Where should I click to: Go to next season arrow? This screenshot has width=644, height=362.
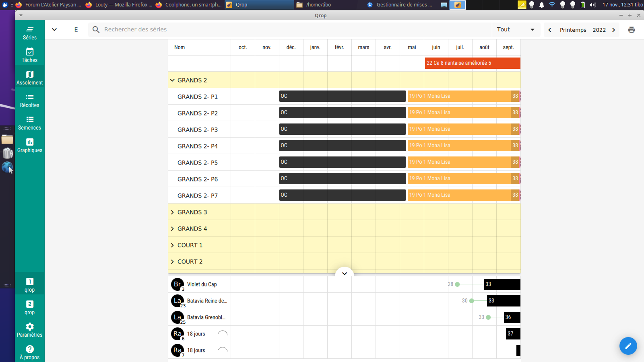[614, 30]
